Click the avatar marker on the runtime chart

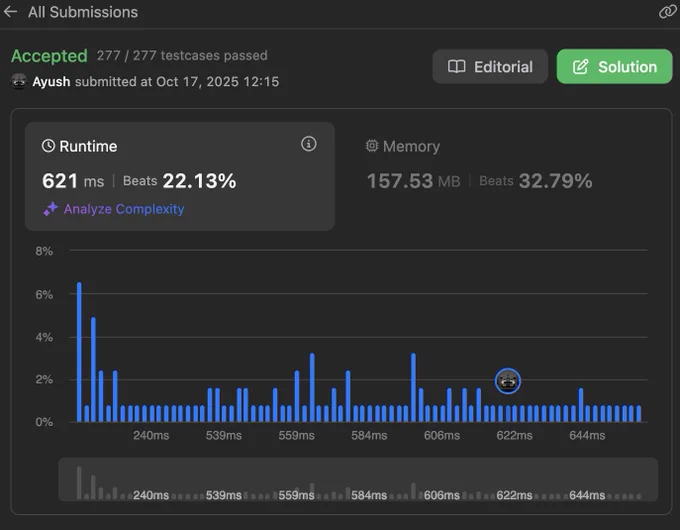click(x=508, y=381)
